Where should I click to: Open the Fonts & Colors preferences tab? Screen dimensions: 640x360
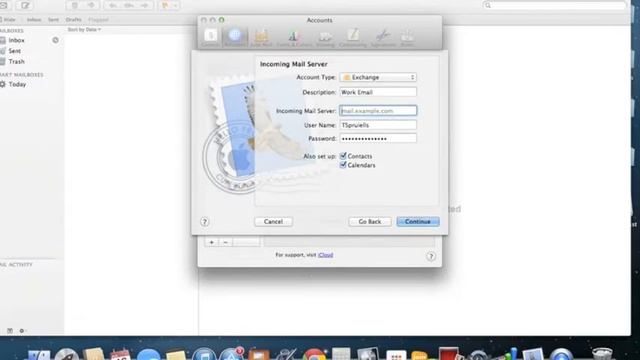tap(294, 37)
